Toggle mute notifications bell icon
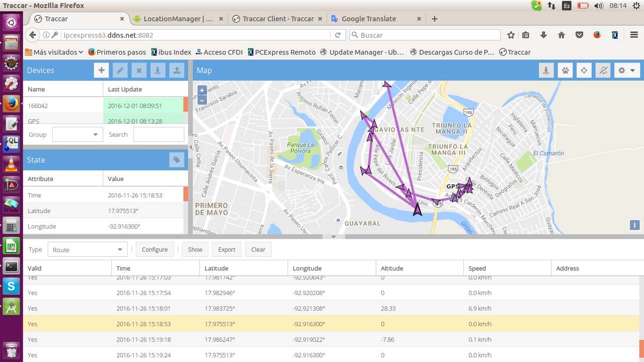Viewport: 644px width, 362px height. (603, 70)
